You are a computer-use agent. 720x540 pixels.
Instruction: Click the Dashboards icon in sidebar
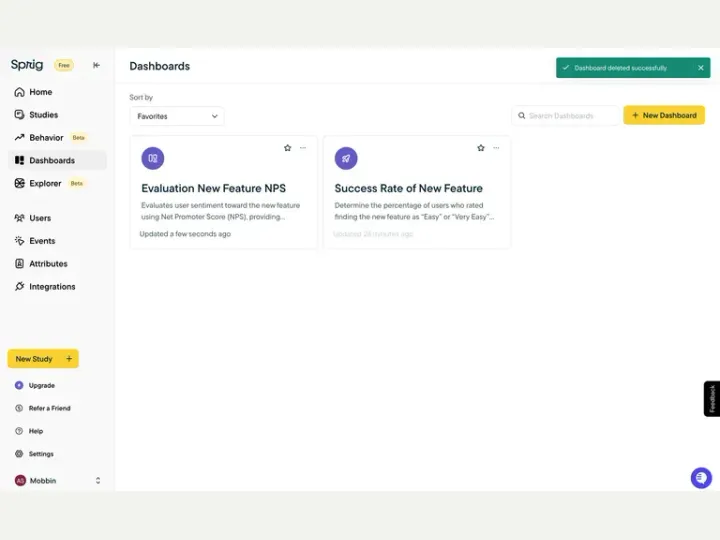19,160
